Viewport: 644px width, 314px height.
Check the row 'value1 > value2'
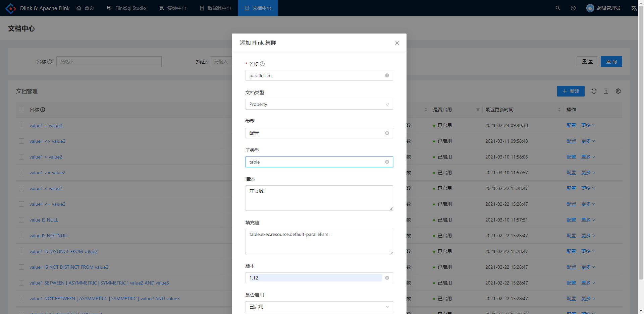(x=21, y=157)
